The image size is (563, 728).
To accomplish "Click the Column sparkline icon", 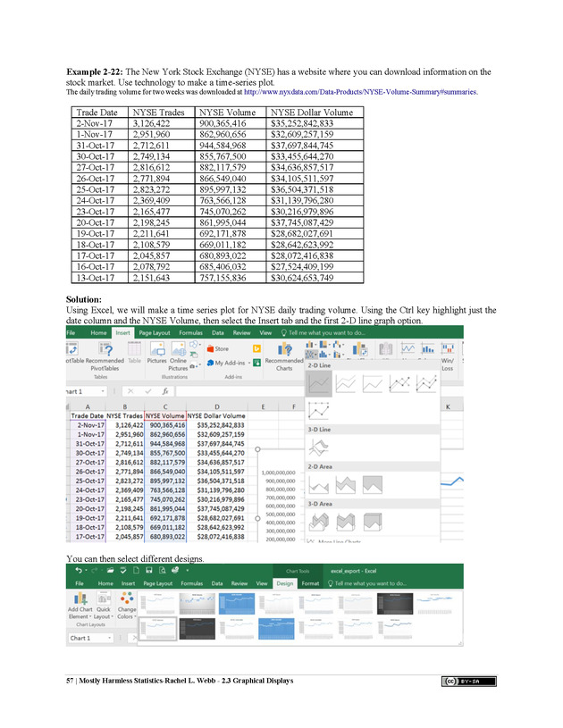I will click(428, 348).
